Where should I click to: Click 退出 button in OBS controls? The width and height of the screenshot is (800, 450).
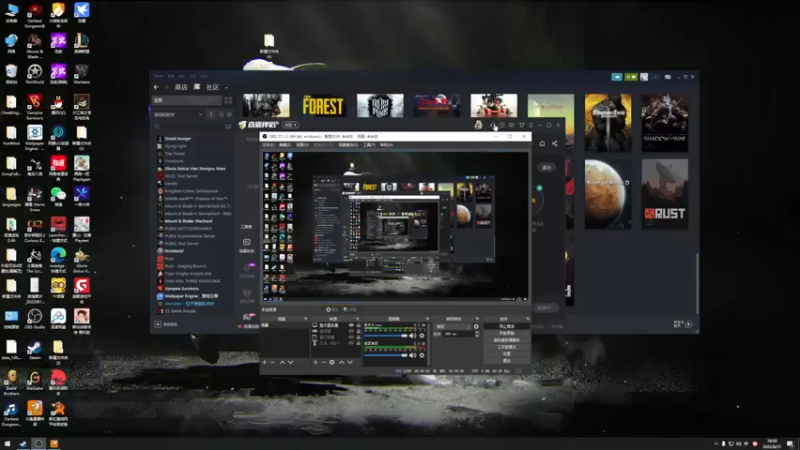coord(507,360)
